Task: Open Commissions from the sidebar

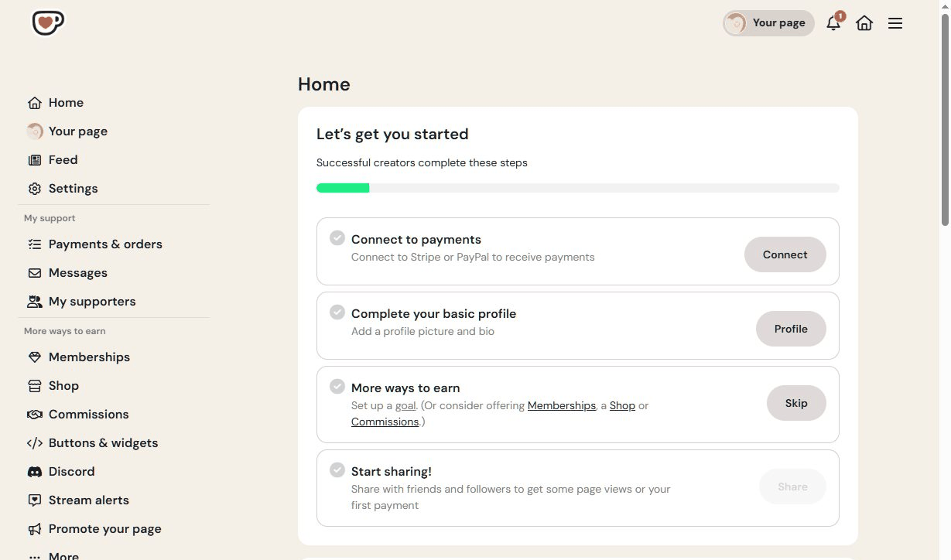Action: 78,414
